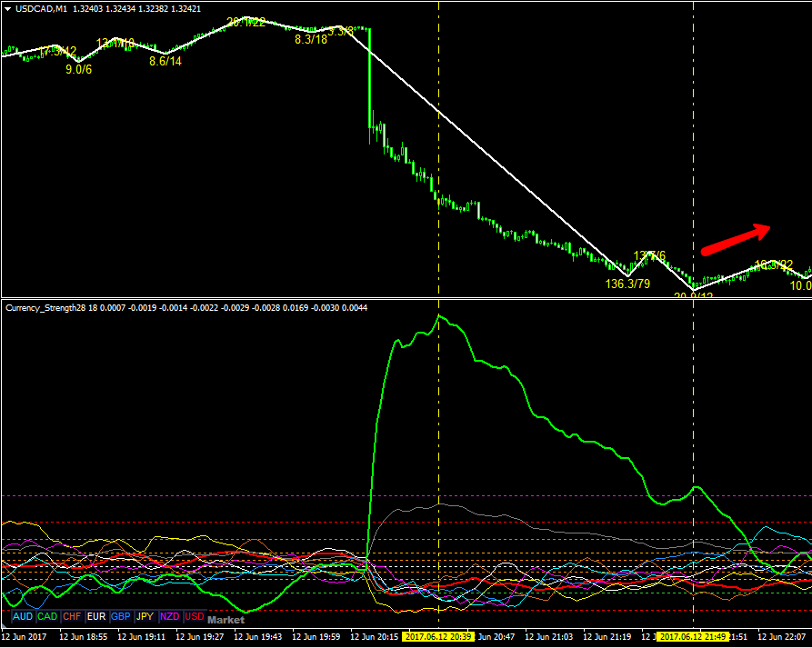Click the 2017.06.12 20:39 highlighted time label
812x648 pixels.
point(438,636)
